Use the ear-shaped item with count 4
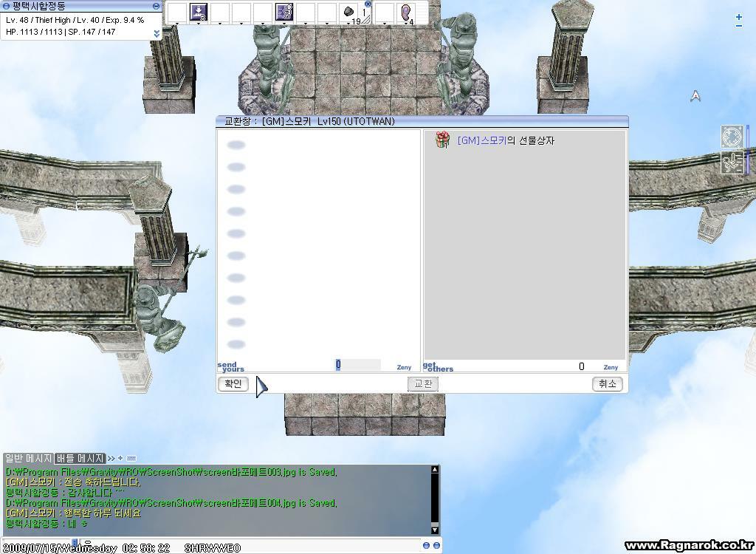 click(x=405, y=13)
